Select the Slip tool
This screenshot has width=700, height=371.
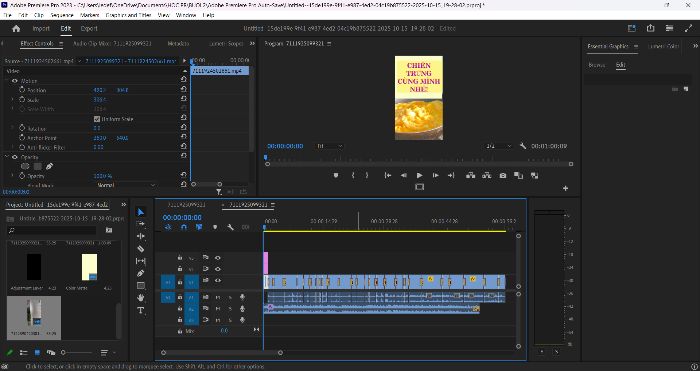(x=141, y=261)
